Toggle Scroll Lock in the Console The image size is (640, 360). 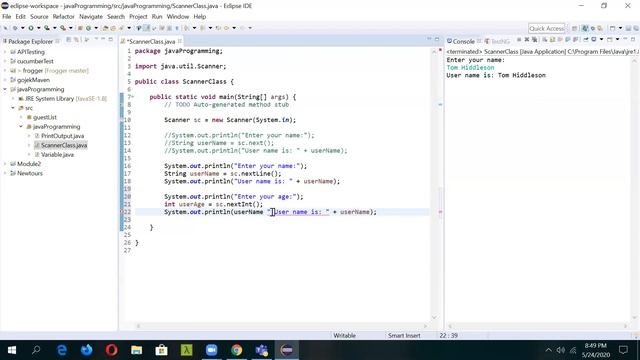[552, 40]
